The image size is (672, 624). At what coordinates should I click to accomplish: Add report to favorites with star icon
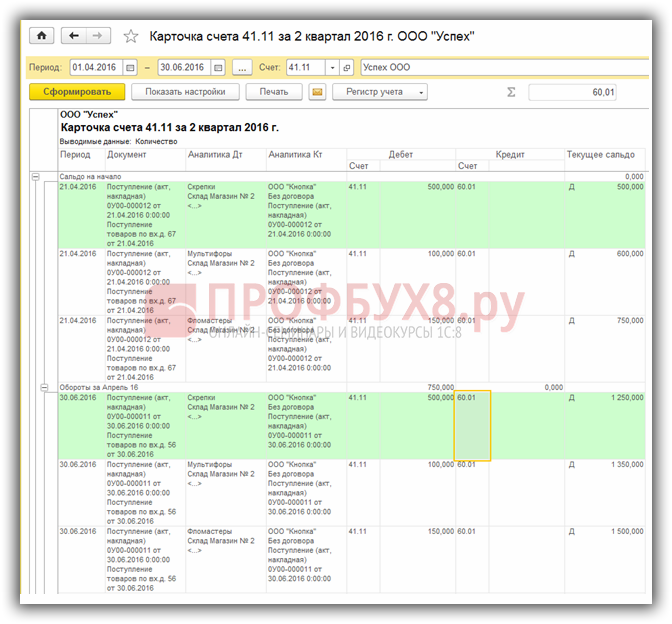130,36
